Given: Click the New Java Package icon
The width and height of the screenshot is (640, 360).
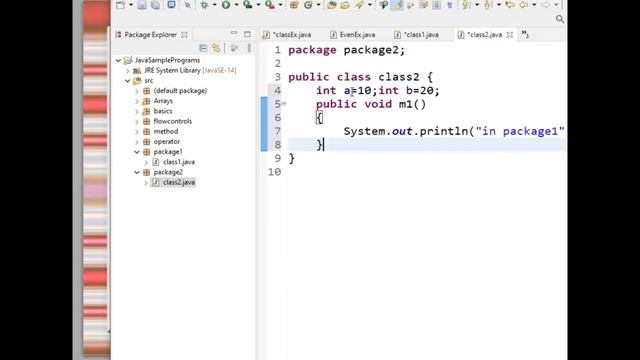Looking at the screenshot, I should coord(294,5).
